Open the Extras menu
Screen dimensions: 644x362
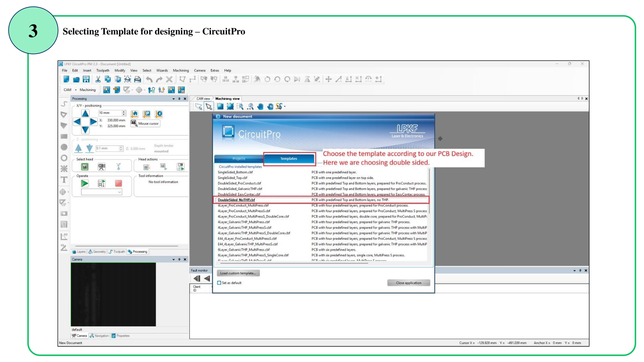point(215,70)
